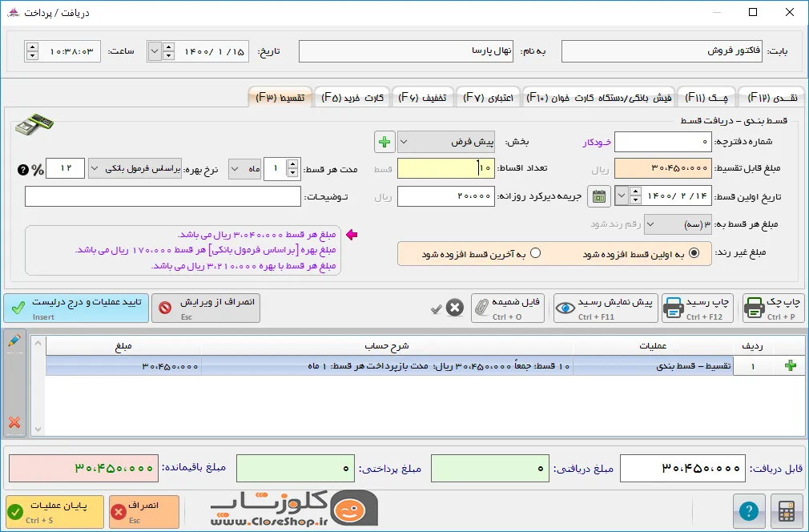Switch to the تخفیف (F6) tab

tap(423, 98)
